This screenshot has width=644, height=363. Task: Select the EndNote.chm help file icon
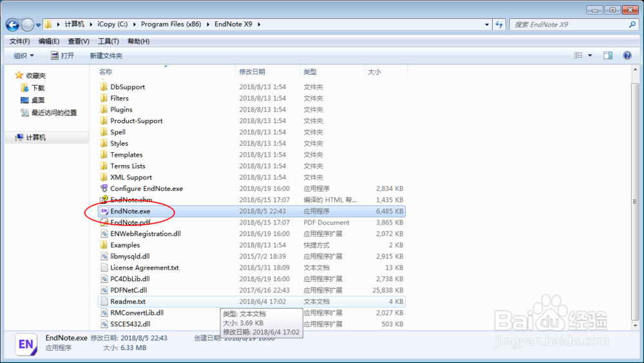pos(104,200)
